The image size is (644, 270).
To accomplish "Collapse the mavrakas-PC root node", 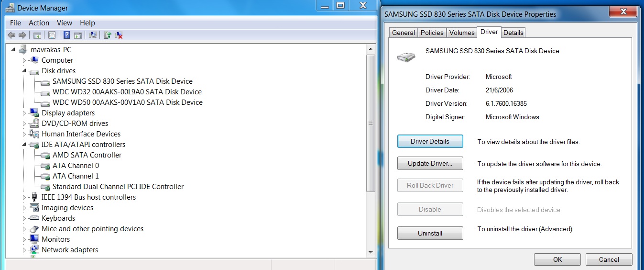I will coord(14,50).
